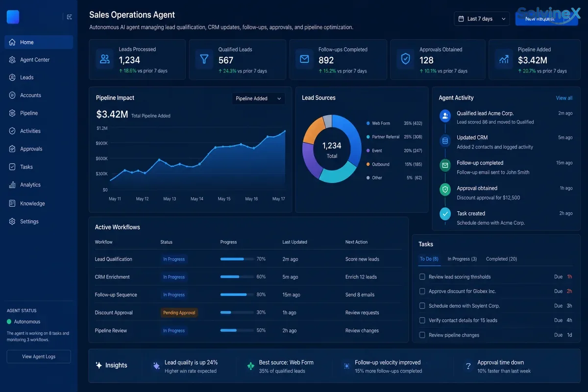Click the Accounts icon in sidebar
This screenshot has height=392, width=588.
pyautogui.click(x=12, y=95)
